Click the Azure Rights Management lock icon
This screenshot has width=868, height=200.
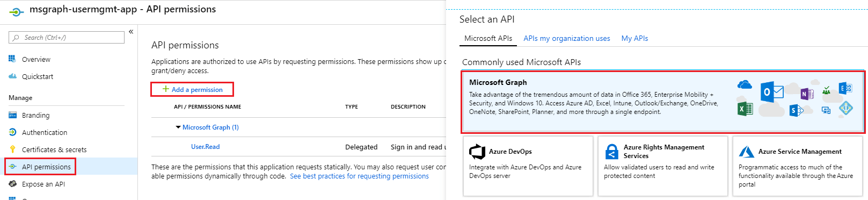tap(611, 152)
